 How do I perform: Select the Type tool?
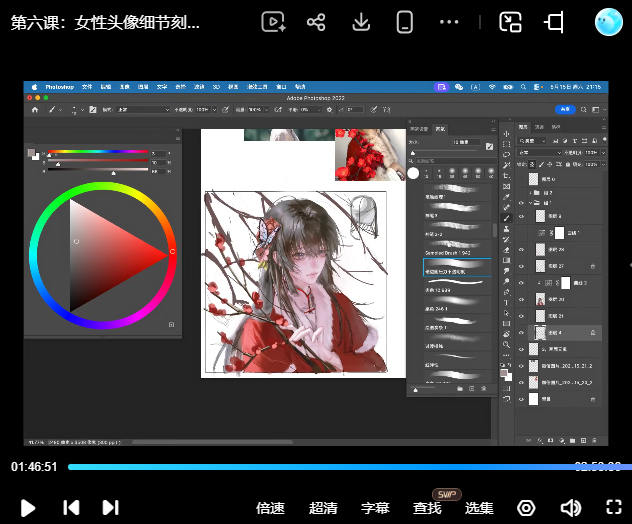pos(506,302)
